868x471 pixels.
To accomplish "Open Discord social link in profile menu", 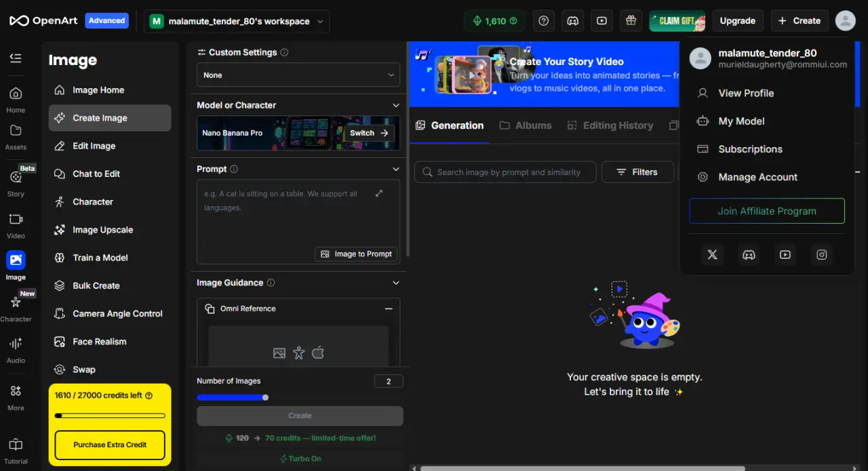I will tap(749, 255).
